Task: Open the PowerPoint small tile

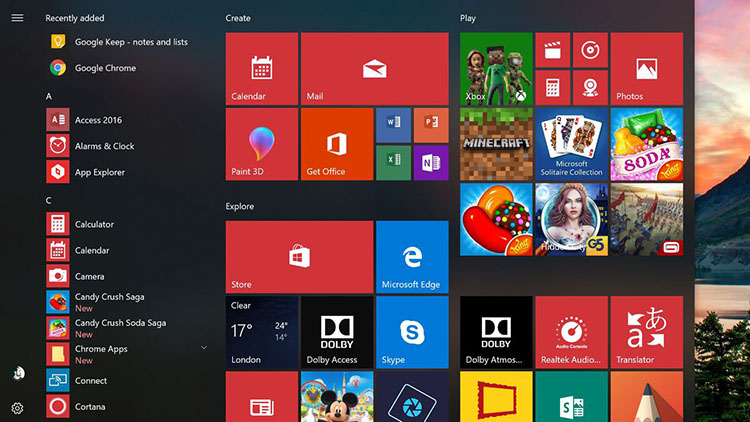Action: (x=431, y=125)
